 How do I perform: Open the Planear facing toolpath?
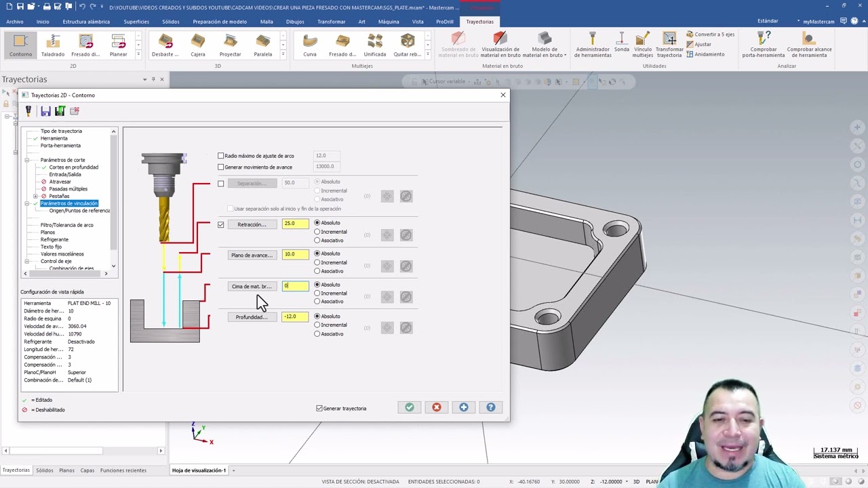coord(118,45)
